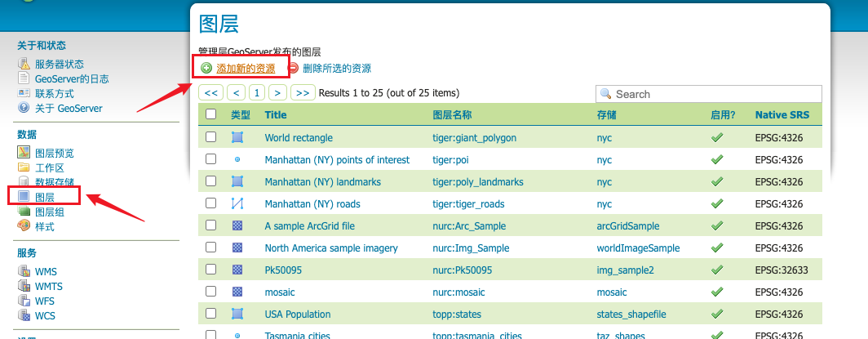Click the styles palette icon
The width and height of the screenshot is (868, 339).
(x=24, y=226)
